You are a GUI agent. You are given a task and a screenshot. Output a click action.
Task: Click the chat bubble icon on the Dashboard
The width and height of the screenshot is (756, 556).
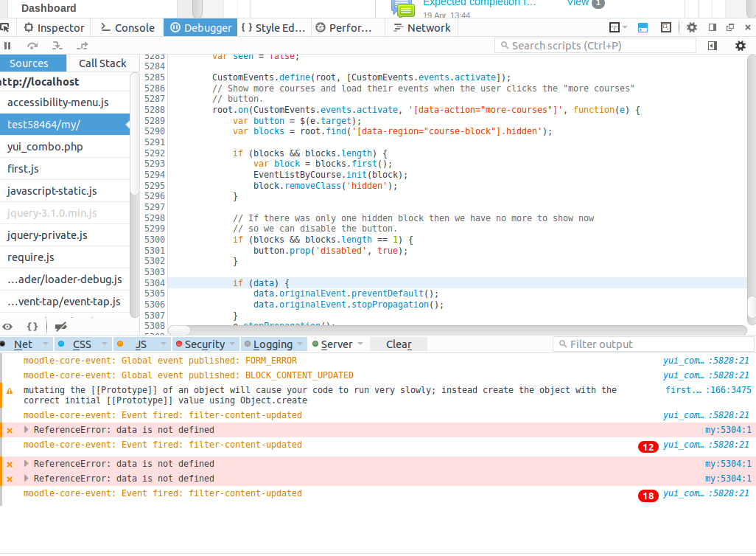point(403,8)
